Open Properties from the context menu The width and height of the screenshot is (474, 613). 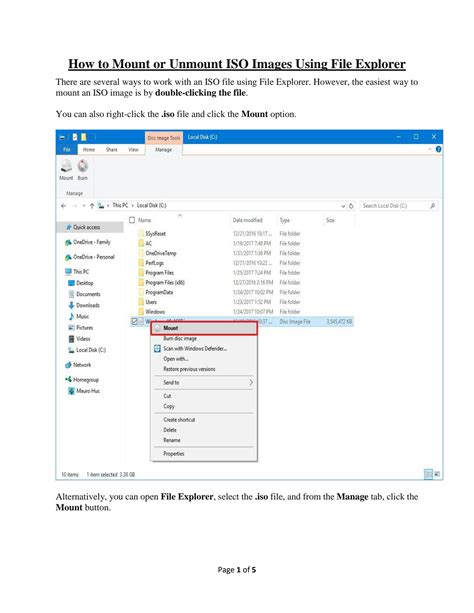click(204, 454)
